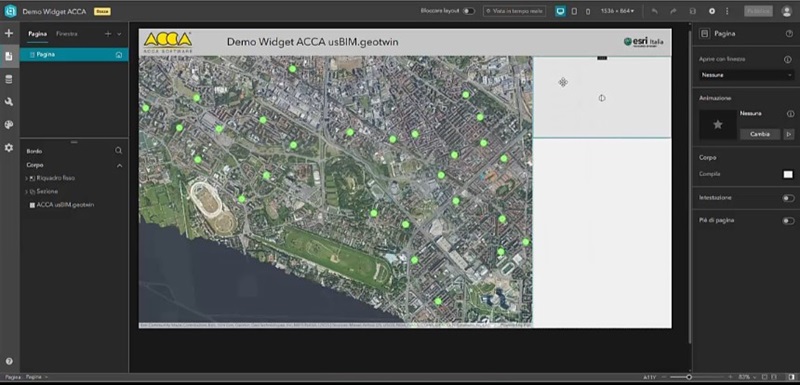Switch to the Finestra tab
The height and width of the screenshot is (385, 800).
(67, 34)
